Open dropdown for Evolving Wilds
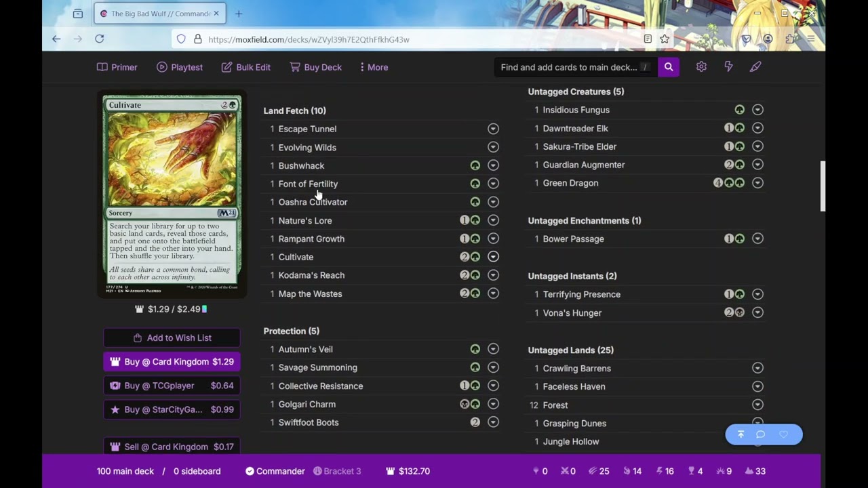 click(x=493, y=147)
